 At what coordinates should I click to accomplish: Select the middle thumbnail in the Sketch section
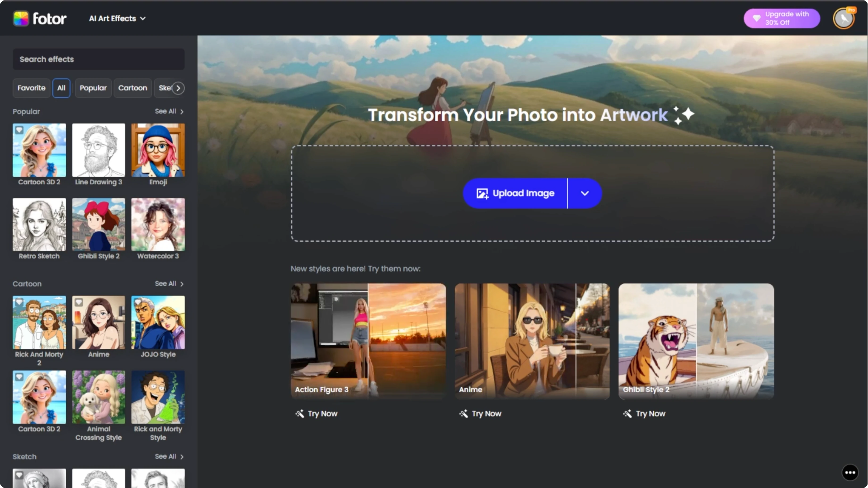click(x=98, y=478)
